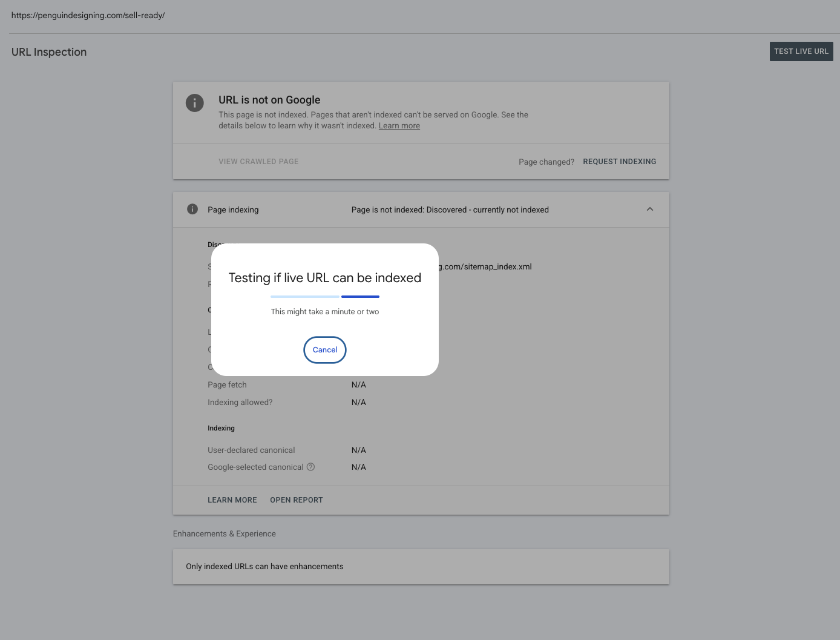Click the inspected URL at the top
This screenshot has height=640, width=840.
click(88, 15)
